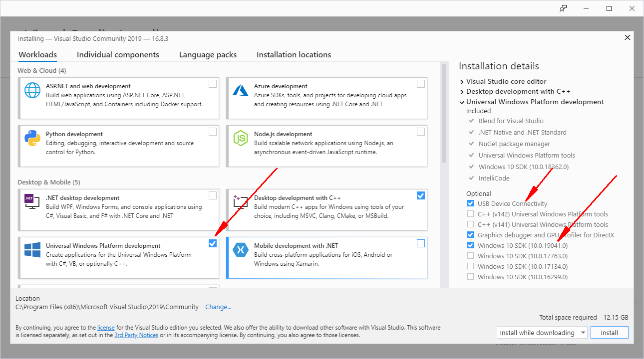The image size is (644, 359).
Task: Enable C++ (v141) Universal Windows Platform tools
Action: tap(470, 224)
